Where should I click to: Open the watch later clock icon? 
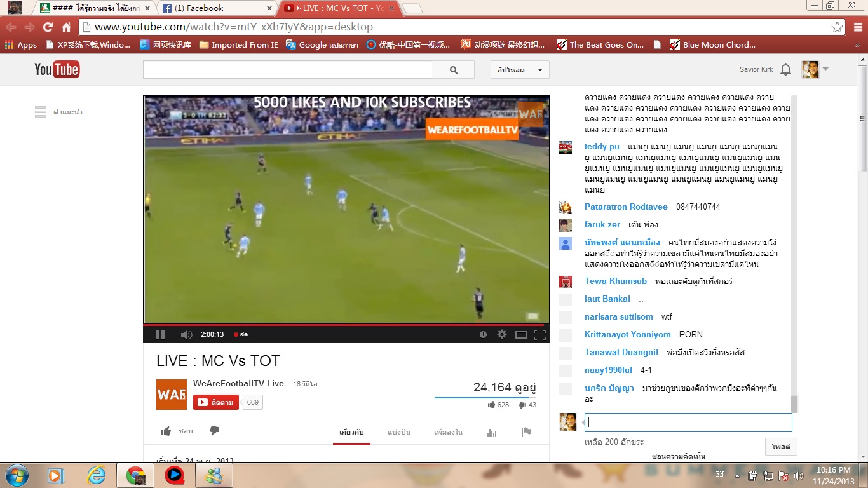coord(483,335)
